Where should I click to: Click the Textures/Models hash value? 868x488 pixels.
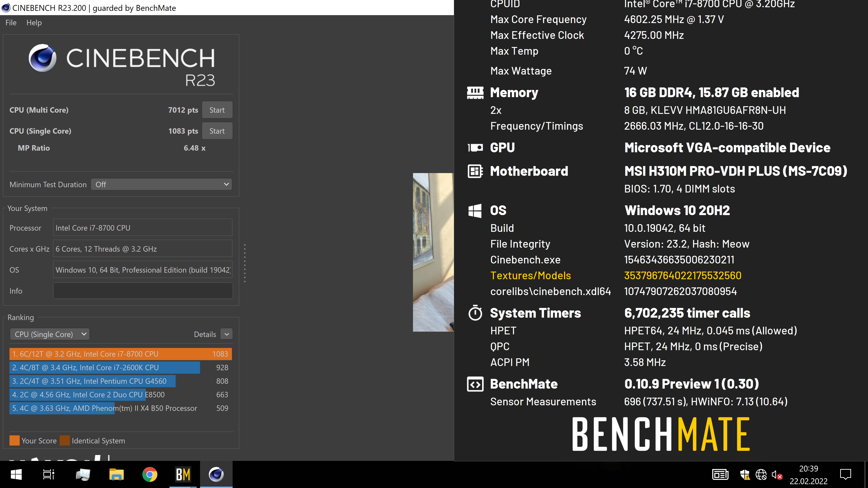tap(683, 275)
